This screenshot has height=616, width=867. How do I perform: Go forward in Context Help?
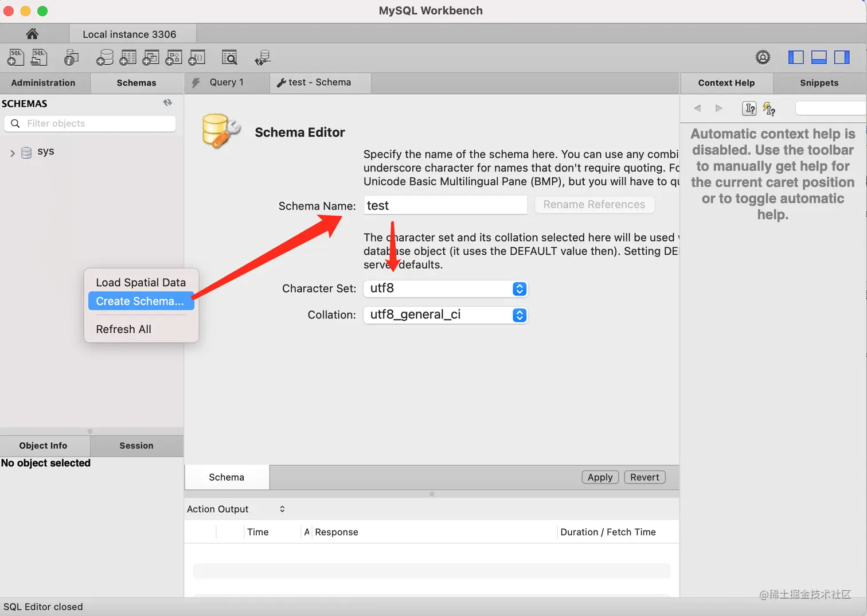pos(718,108)
